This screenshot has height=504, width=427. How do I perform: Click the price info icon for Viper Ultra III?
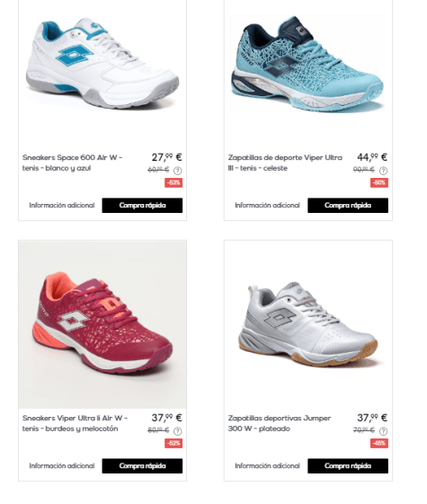click(x=383, y=171)
